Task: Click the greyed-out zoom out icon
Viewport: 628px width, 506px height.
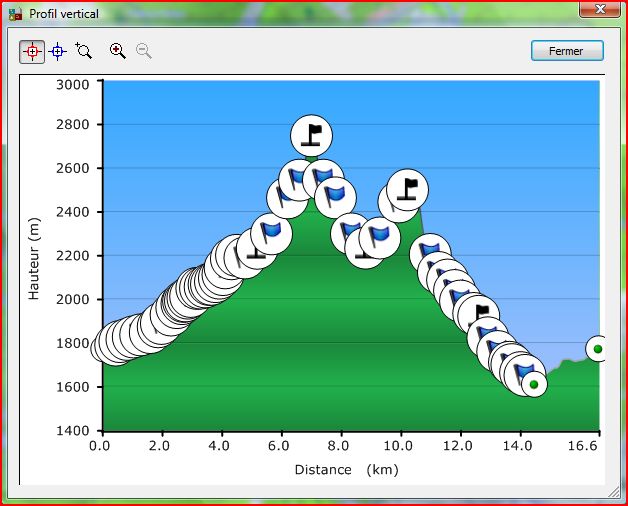Action: coord(144,51)
